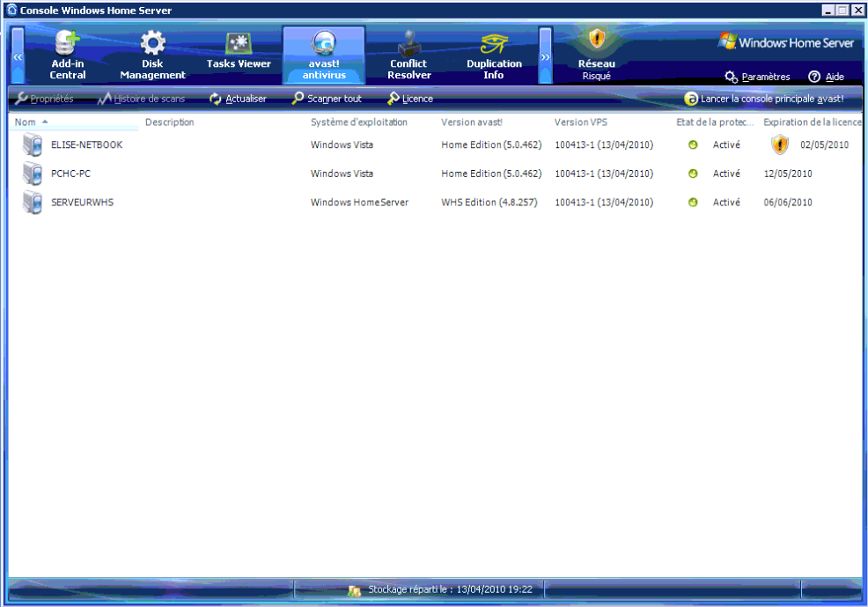Select PCHC-PC row name
This screenshot has width=868, height=607.
tap(70, 174)
